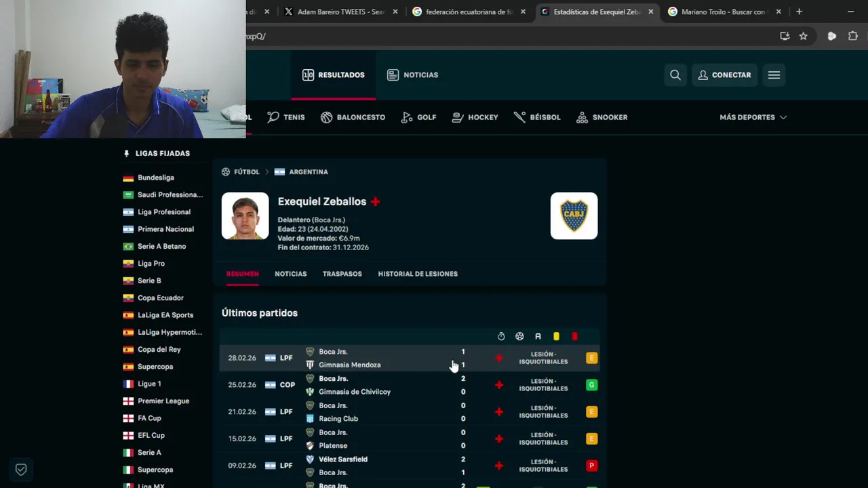Image resolution: width=868 pixels, height=488 pixels.
Task: Switch to the Resultados tab
Action: coord(334,75)
